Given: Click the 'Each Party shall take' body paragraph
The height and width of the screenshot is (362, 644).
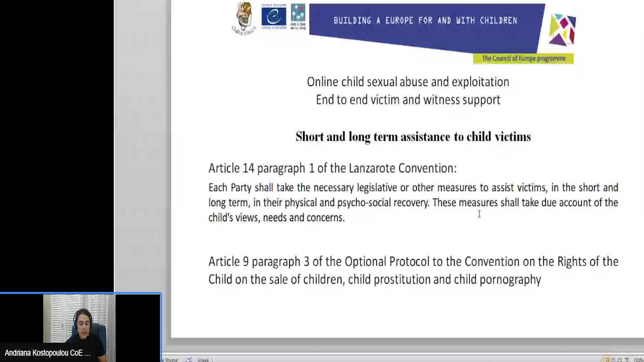Looking at the screenshot, I should click(413, 203).
